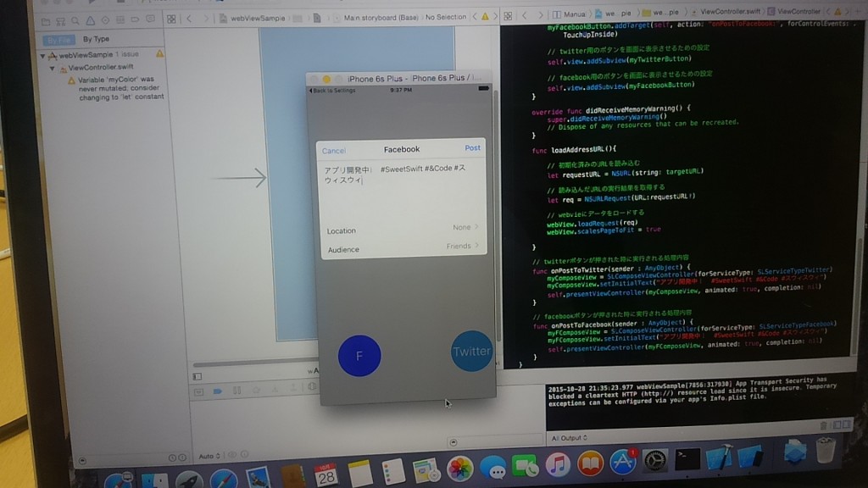Open the No Selection breadcrumb
This screenshot has width=868, height=488.
tap(446, 17)
